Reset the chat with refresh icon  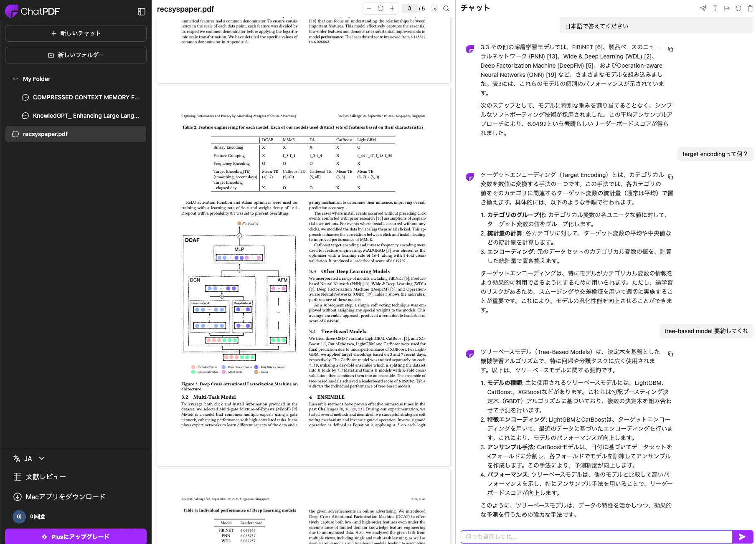(738, 8)
